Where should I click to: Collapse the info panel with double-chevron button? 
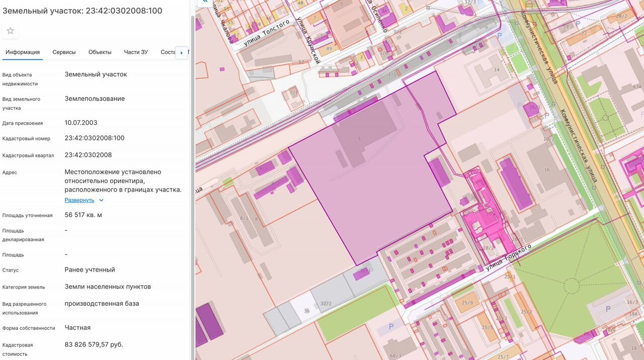pos(204,3)
